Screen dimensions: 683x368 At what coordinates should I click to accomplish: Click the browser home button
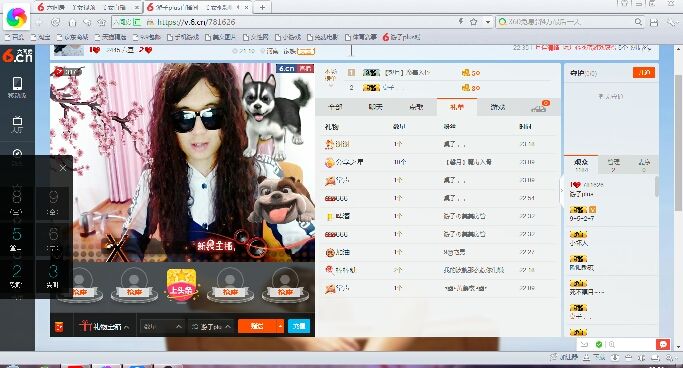tap(73, 22)
